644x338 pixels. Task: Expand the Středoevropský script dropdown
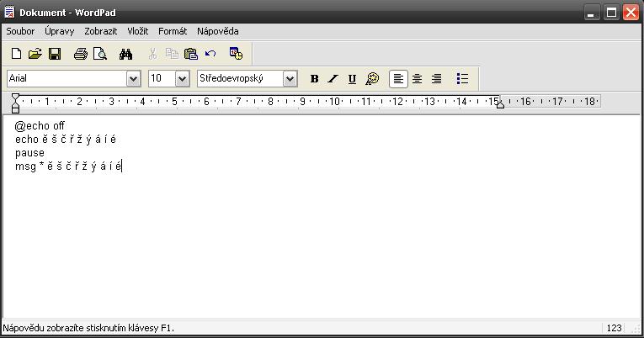(290, 79)
